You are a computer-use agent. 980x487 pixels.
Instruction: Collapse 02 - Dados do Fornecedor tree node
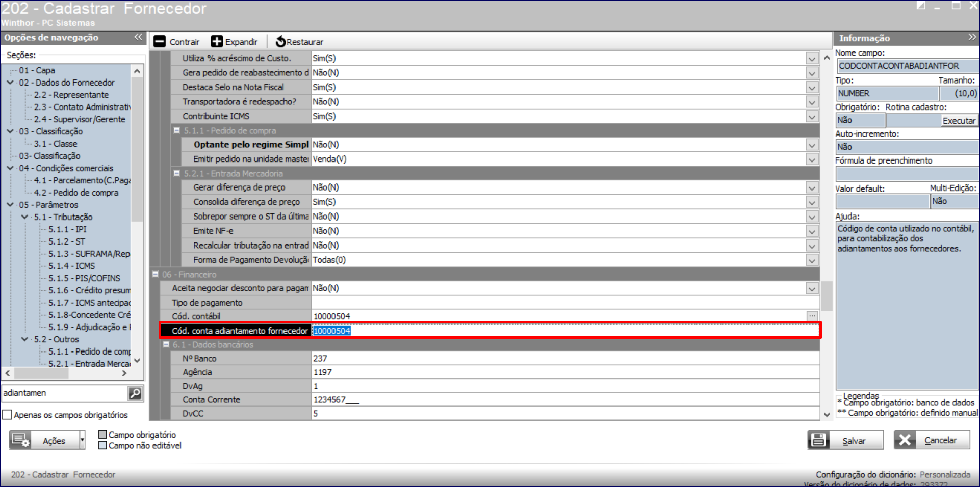click(10, 83)
